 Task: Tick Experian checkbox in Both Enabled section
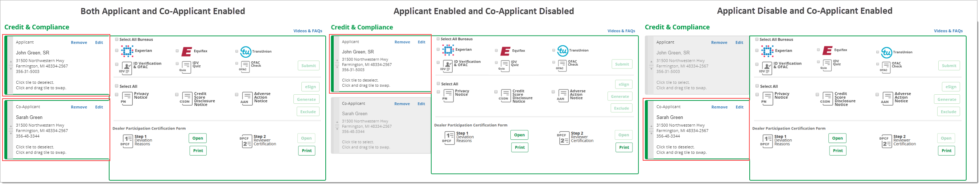tap(117, 51)
